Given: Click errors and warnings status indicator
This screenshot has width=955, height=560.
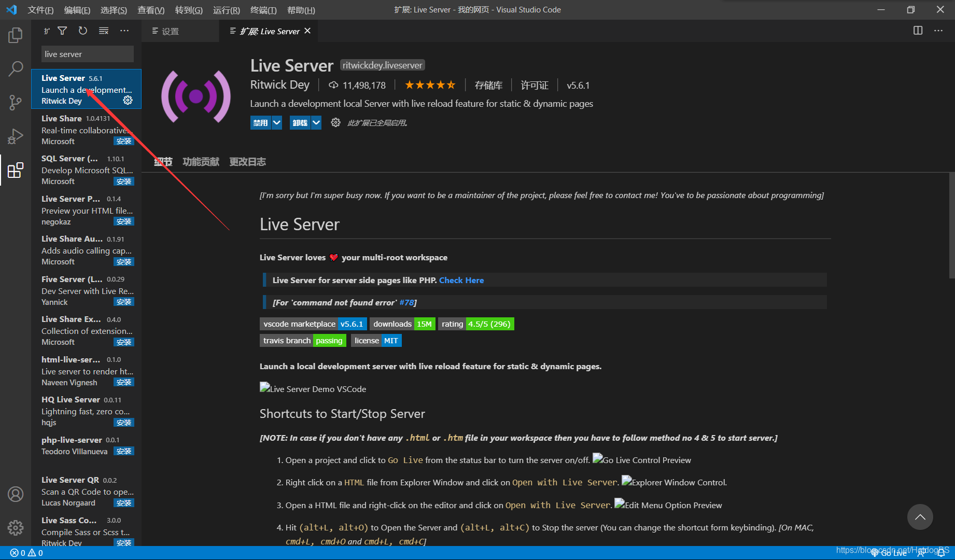Looking at the screenshot, I should tap(26, 553).
